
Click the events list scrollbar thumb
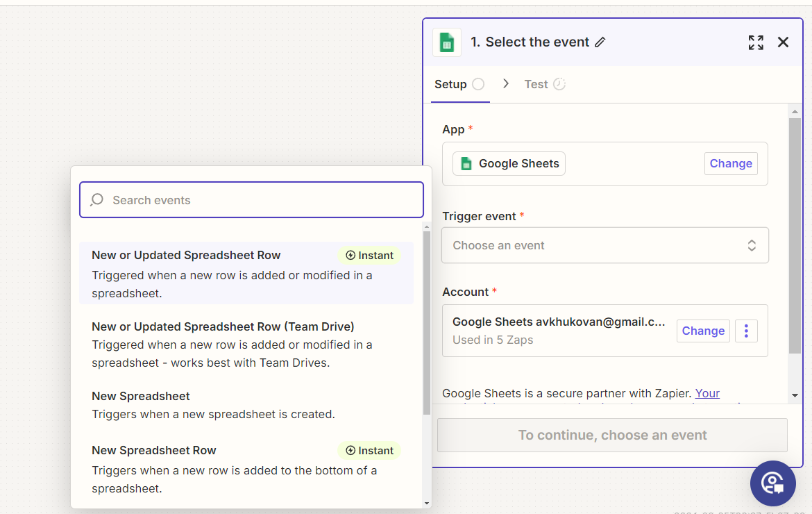(x=427, y=323)
